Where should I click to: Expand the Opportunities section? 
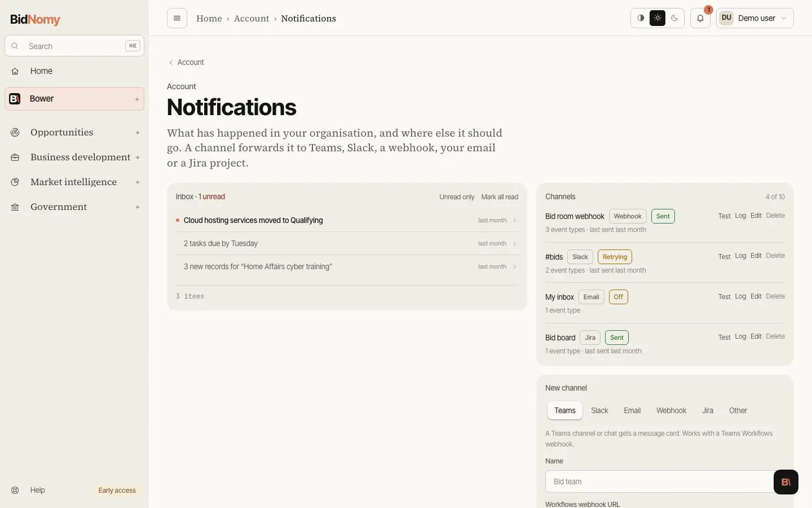138,133
